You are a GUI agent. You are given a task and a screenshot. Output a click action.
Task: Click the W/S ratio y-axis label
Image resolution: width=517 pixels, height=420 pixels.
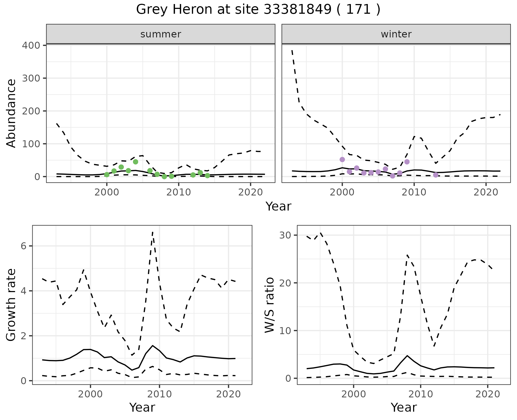coord(269,305)
